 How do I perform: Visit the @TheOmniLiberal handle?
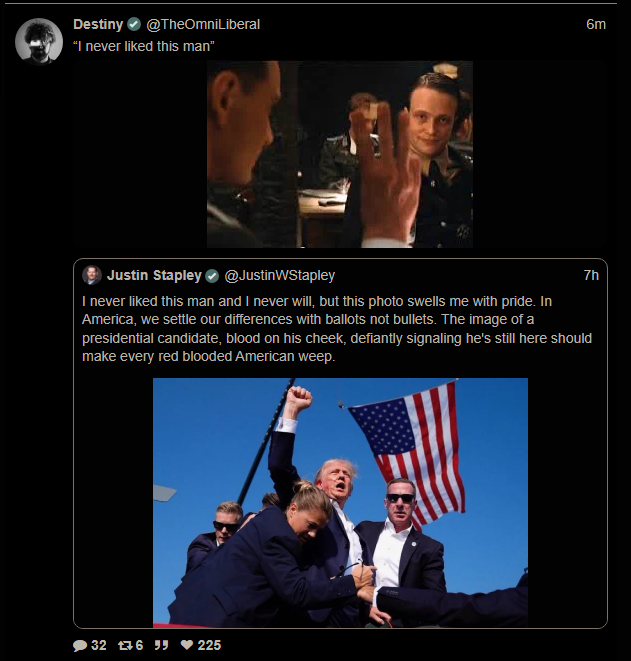203,24
